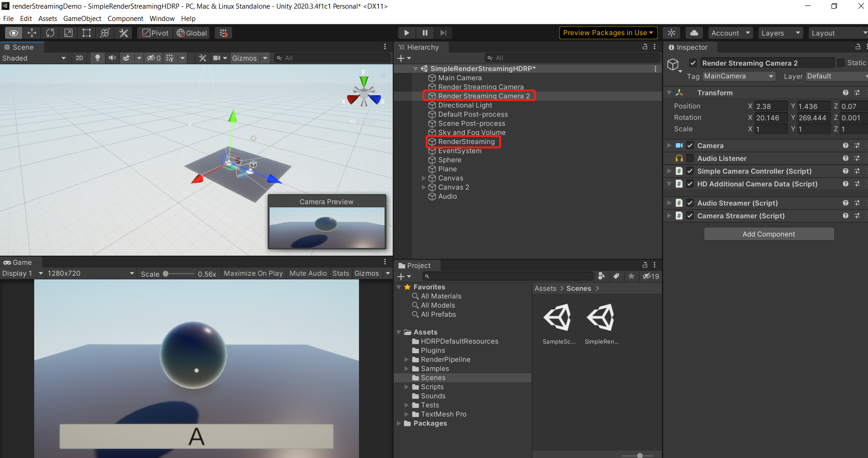Toggle grid snapping icon in toolbar

(223, 33)
